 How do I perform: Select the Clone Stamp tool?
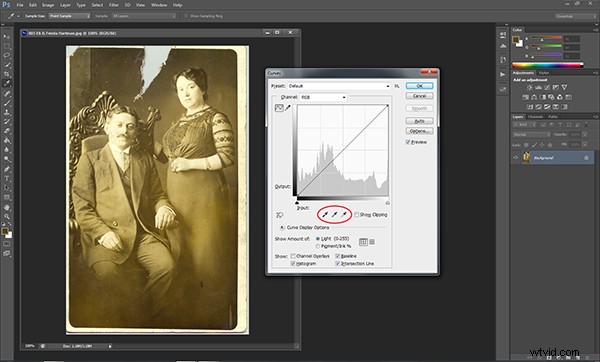pos(7,113)
